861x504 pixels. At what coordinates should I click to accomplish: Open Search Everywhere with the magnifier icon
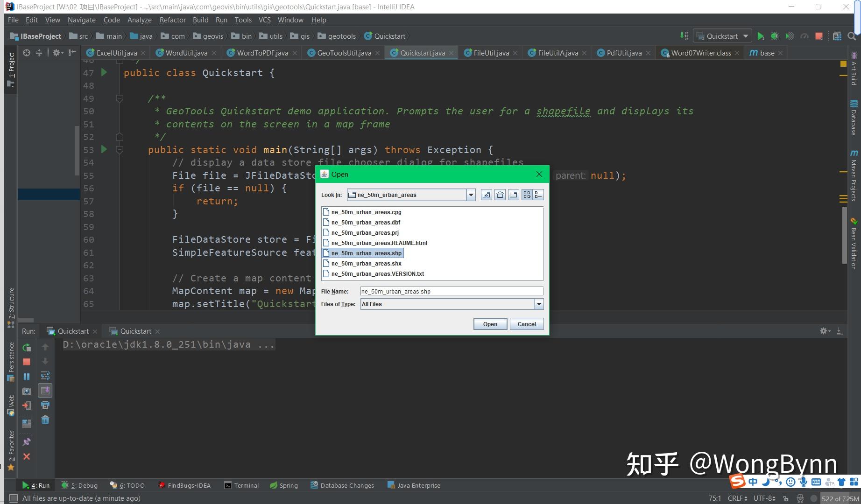[x=851, y=36]
